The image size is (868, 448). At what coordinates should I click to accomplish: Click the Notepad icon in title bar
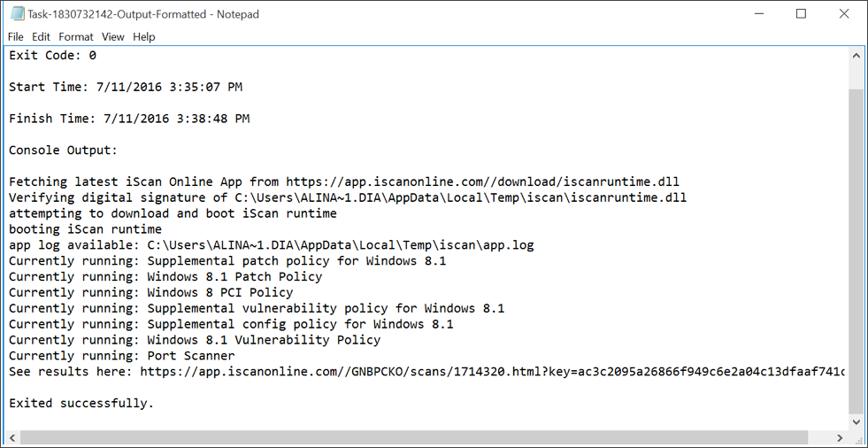coord(18,14)
